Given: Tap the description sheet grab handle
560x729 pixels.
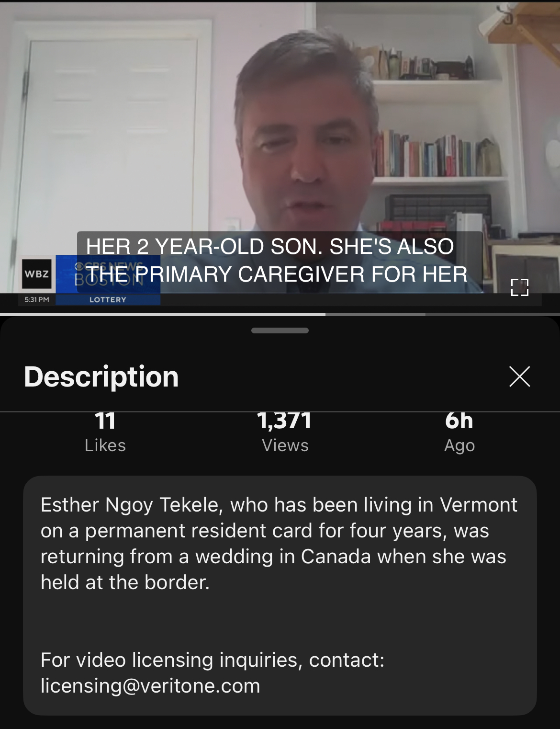Looking at the screenshot, I should [280, 330].
